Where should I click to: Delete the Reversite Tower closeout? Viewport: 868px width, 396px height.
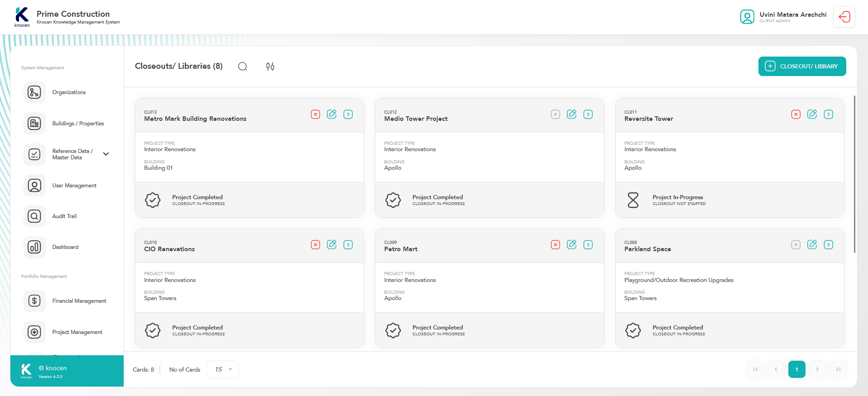(x=796, y=114)
